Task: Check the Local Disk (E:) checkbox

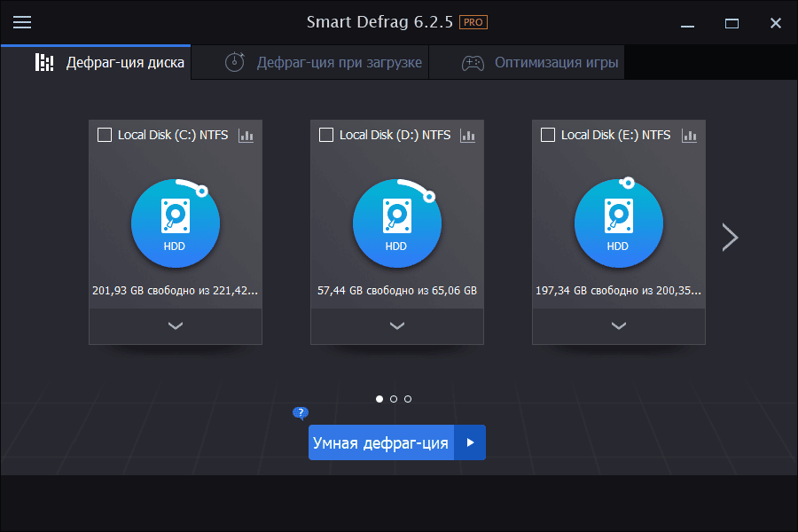Action: point(548,135)
